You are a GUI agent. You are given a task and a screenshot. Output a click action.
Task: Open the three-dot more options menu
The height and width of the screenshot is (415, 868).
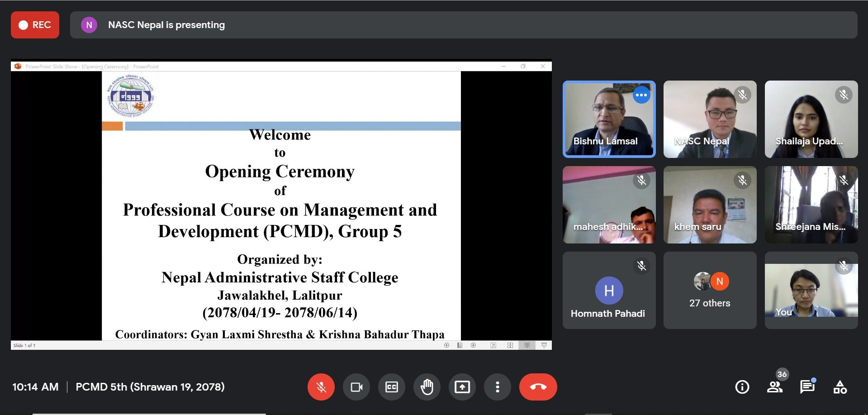pyautogui.click(x=498, y=387)
